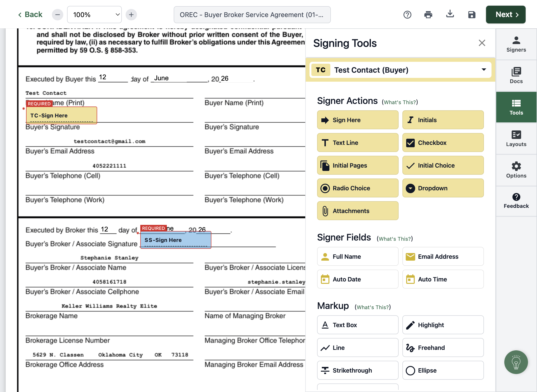Click the Back link
Image resolution: width=537 pixels, height=392 pixels.
click(x=30, y=14)
